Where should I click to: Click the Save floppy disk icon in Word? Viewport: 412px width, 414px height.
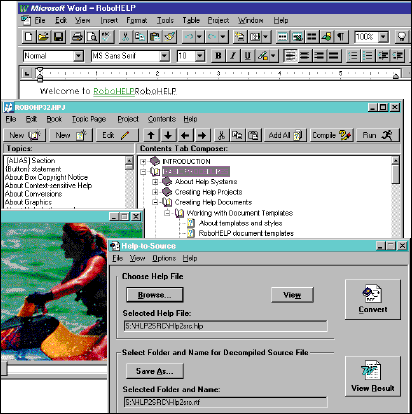58,37
